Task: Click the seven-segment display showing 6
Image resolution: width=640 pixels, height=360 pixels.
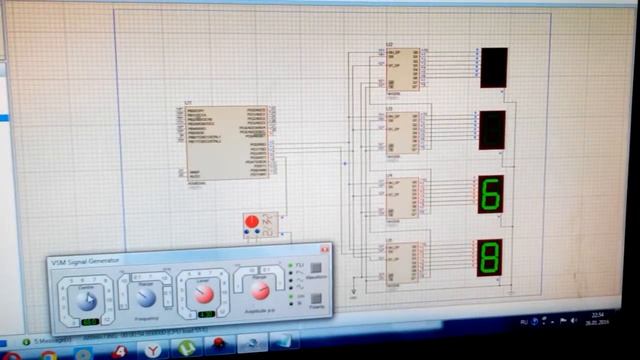Action: coord(491,194)
